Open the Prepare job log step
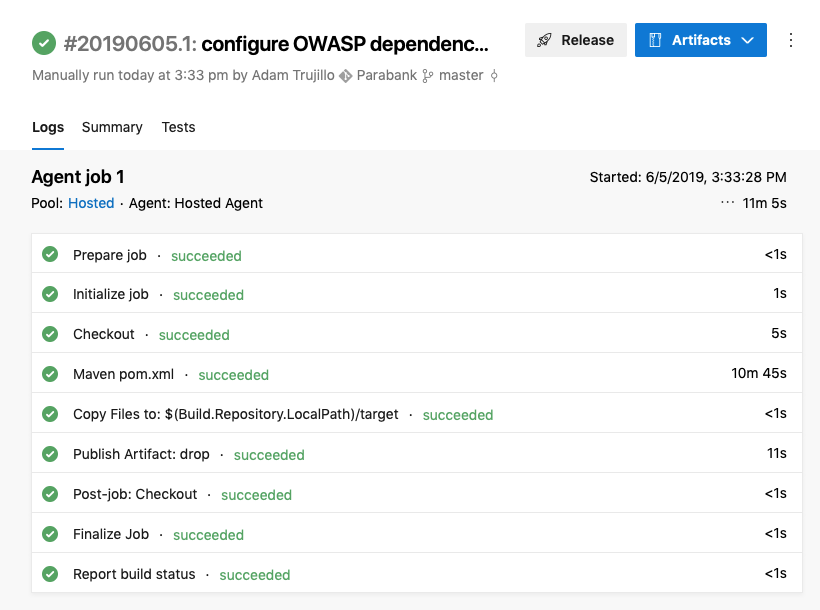 click(417, 254)
